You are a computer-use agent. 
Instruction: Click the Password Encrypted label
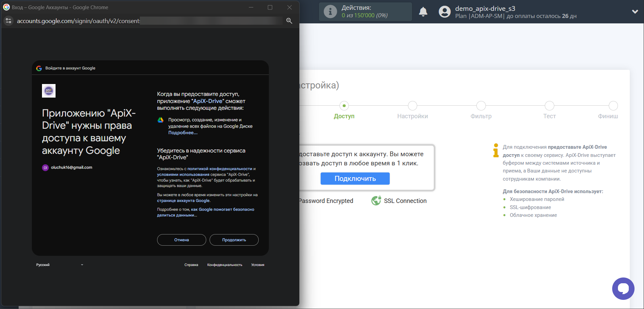point(326,201)
